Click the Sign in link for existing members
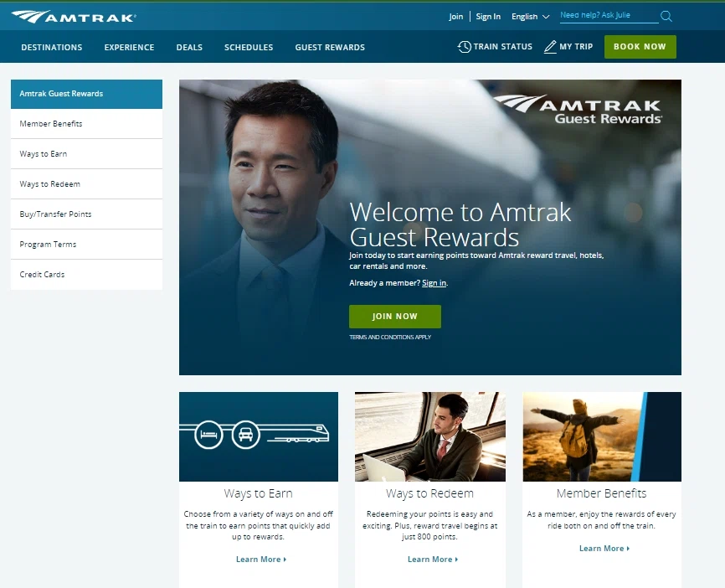 434,283
